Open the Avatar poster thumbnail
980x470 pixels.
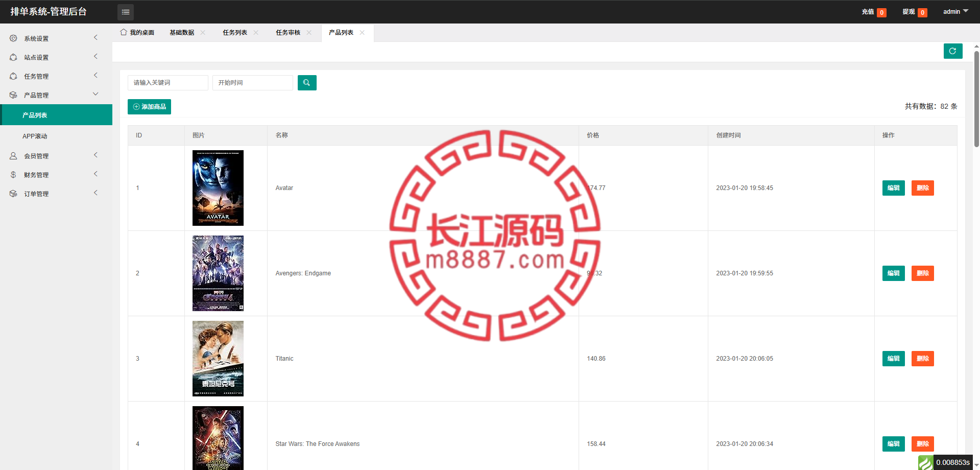pyautogui.click(x=218, y=188)
